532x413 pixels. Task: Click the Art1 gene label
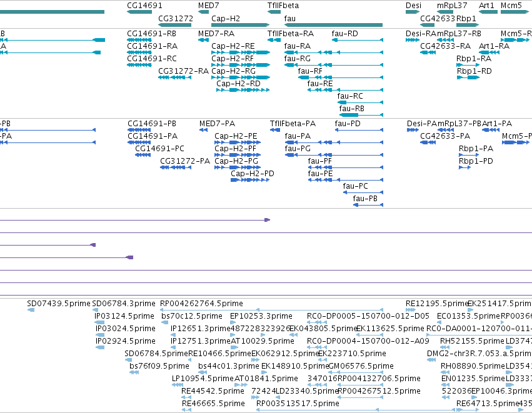(486, 6)
